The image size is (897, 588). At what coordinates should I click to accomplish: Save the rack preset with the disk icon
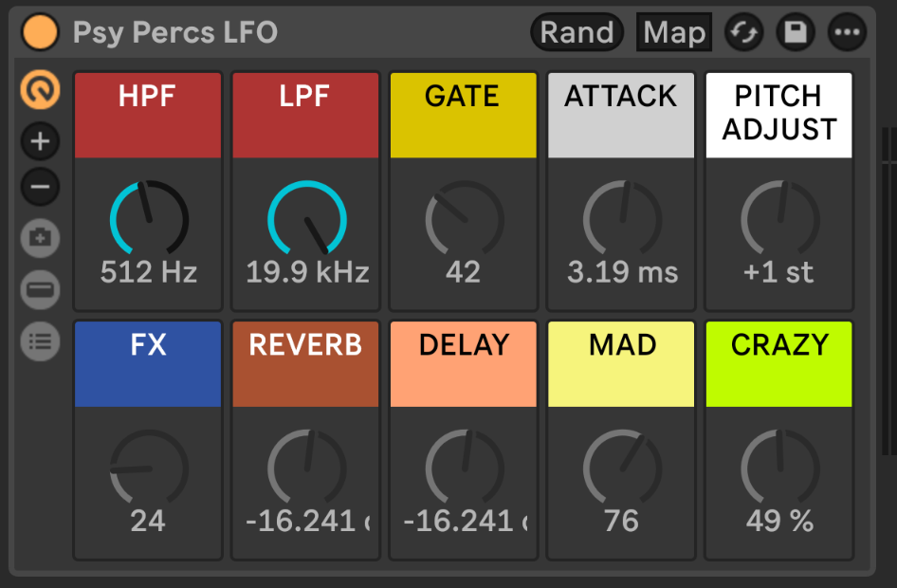click(796, 31)
